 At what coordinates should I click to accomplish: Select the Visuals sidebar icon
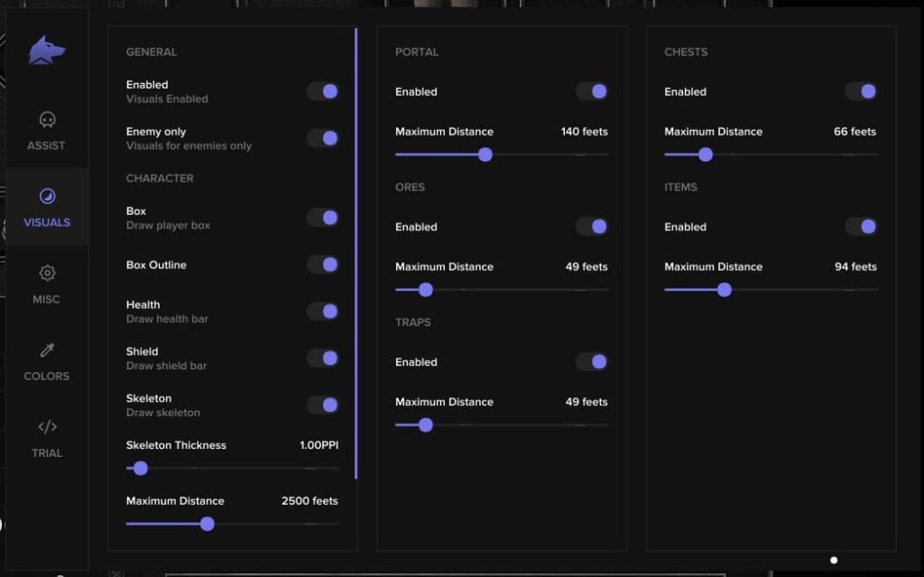pos(47,197)
